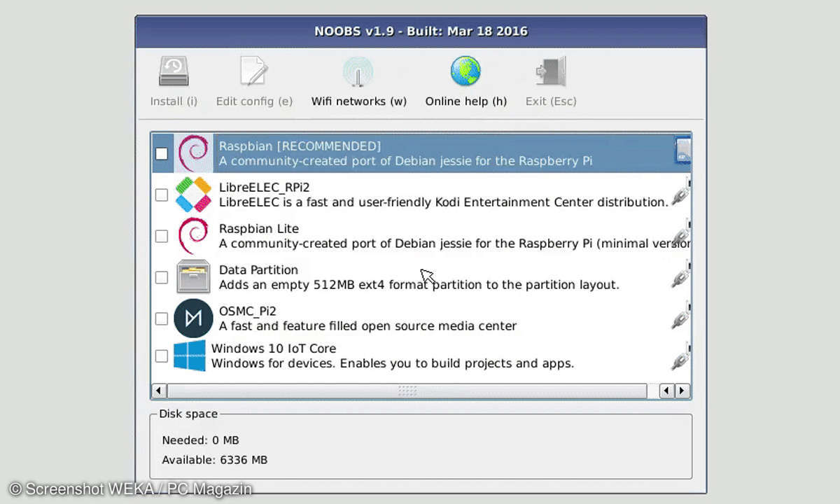
Task: Select the Data Partition drawer icon
Action: point(193,276)
